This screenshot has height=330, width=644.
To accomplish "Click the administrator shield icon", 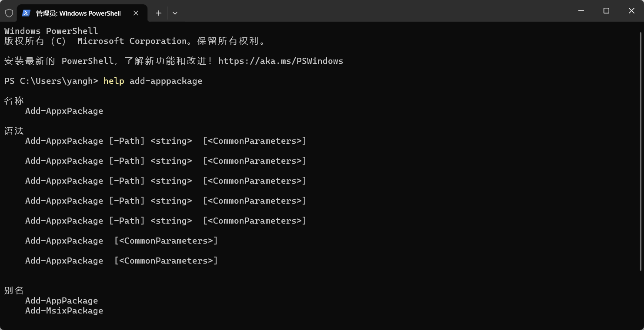I will (9, 13).
